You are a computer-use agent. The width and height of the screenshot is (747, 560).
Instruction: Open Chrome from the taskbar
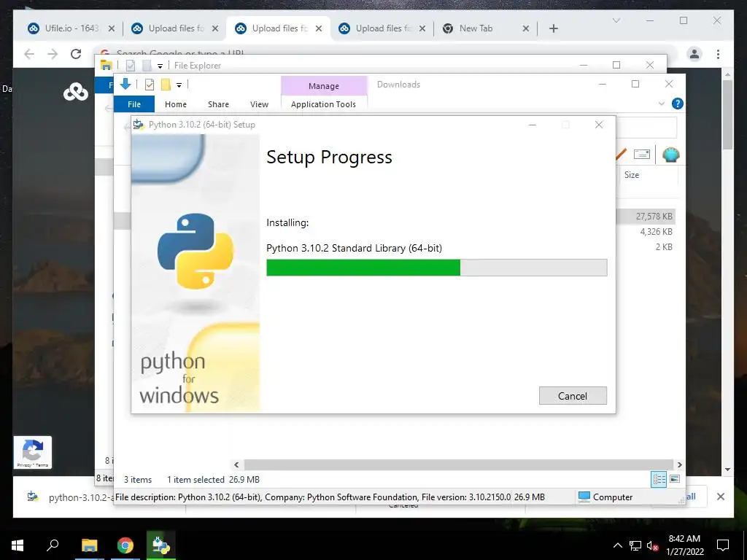[x=125, y=545]
